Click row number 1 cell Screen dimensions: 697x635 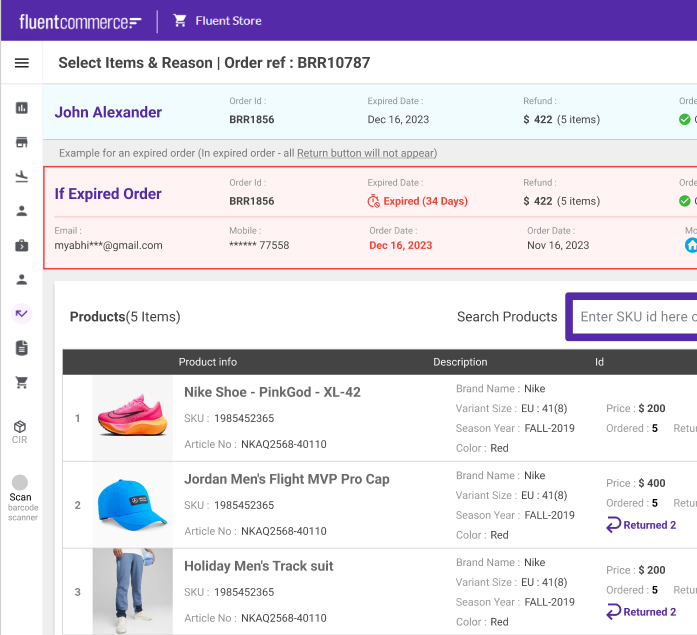(x=78, y=418)
